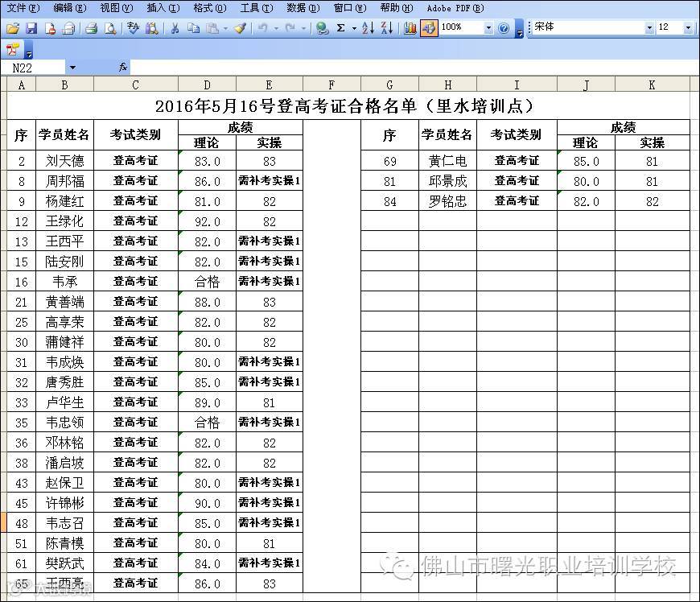The image size is (700, 602).
Task: Expand the PDF toolbar options chevron
Action: 29,50
